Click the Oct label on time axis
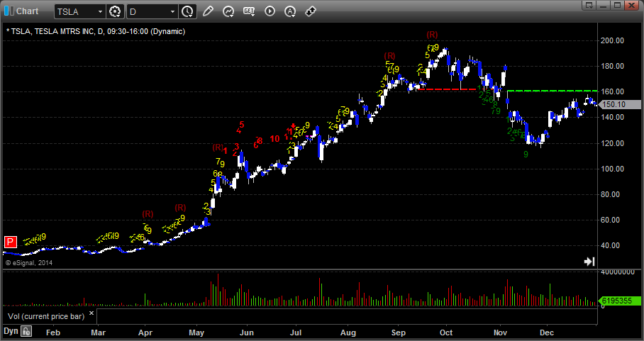 [x=446, y=332]
